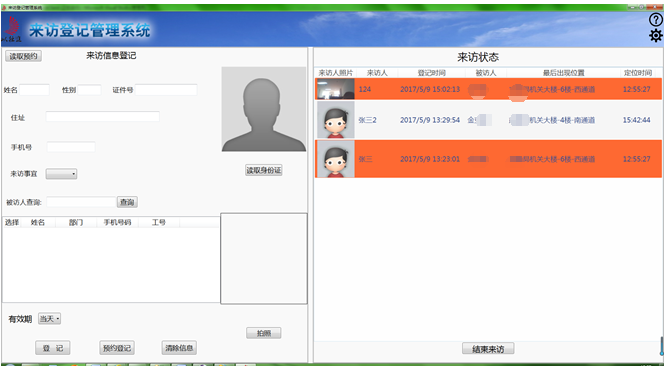
Task: Click the 结束来访 button
Action: click(x=488, y=349)
